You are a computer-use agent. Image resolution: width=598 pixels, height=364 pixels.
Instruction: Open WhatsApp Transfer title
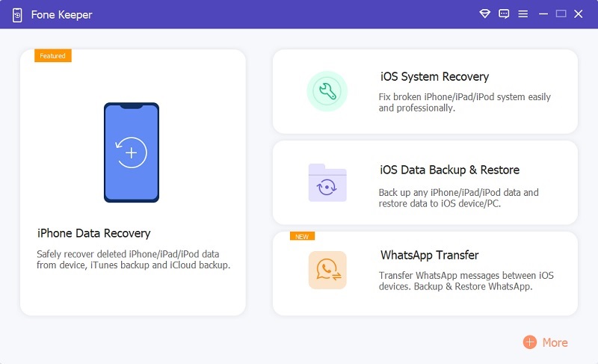(430, 255)
